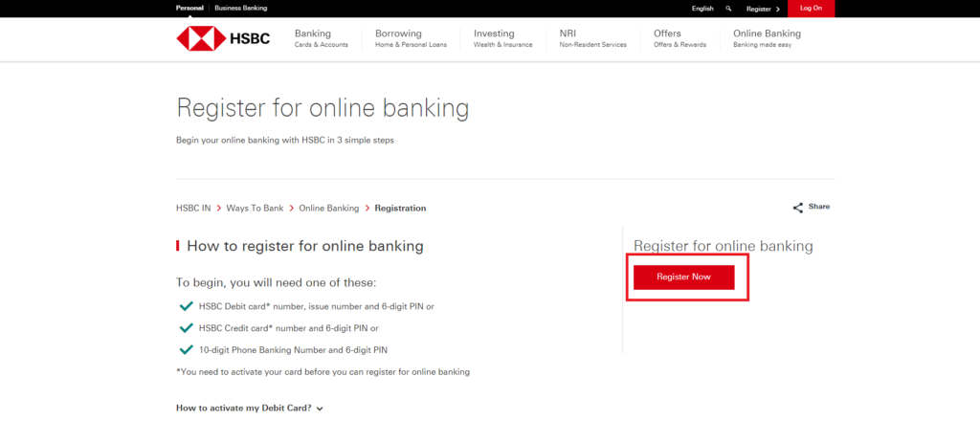The image size is (980, 421).
Task: Click the red Log On button
Action: click(x=811, y=8)
